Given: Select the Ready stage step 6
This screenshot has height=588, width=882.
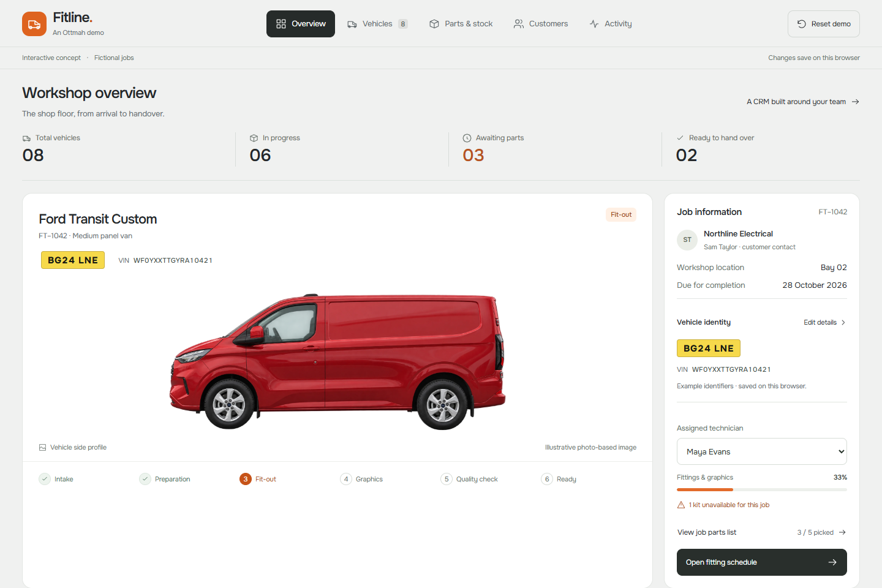Looking at the screenshot, I should point(559,479).
